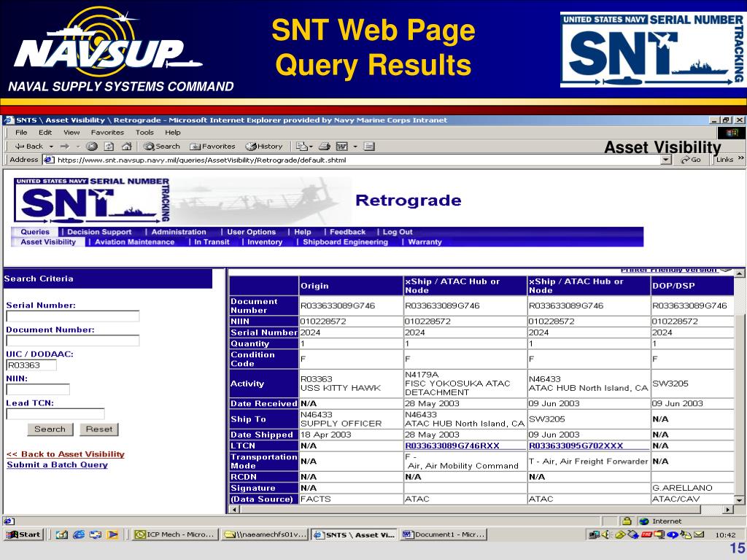
Task: Open the Shipboard Engineering sub-tab
Action: coord(345,242)
